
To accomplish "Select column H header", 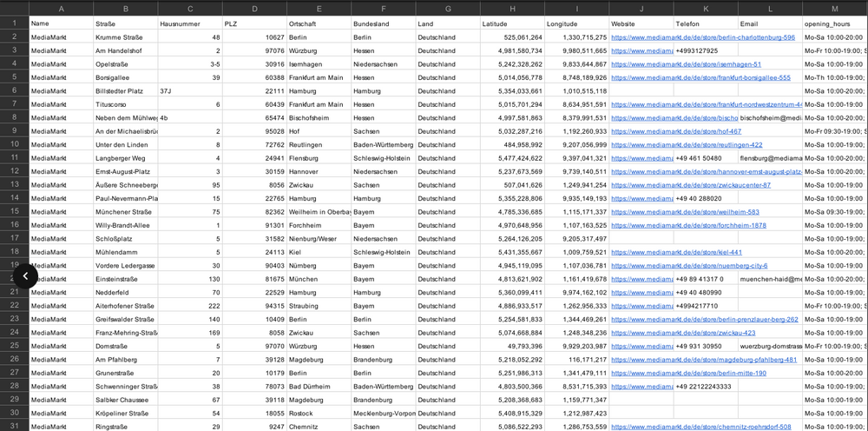I will coord(513,9).
